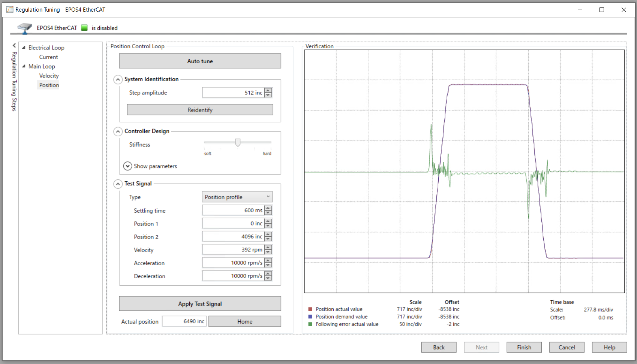Click the red Position actual value swatch
The width and height of the screenshot is (637, 364).
[310, 309]
